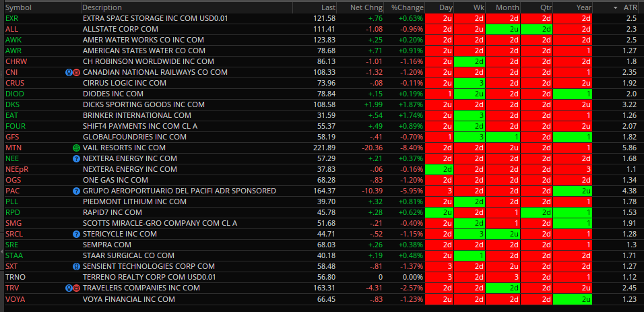Select the EXR symbol
Image resolution: width=644 pixels, height=312 pixels.
pos(12,18)
